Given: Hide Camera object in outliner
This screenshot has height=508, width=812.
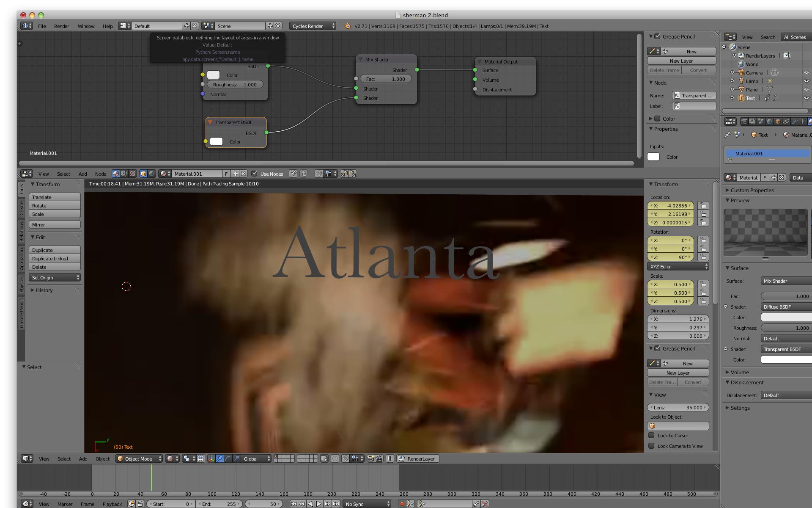Looking at the screenshot, I should [x=806, y=72].
